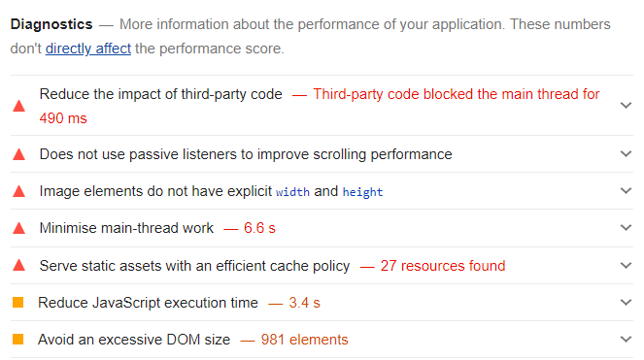
Task: Click red triangle icon beside third-party code audit
Action: coord(18,107)
